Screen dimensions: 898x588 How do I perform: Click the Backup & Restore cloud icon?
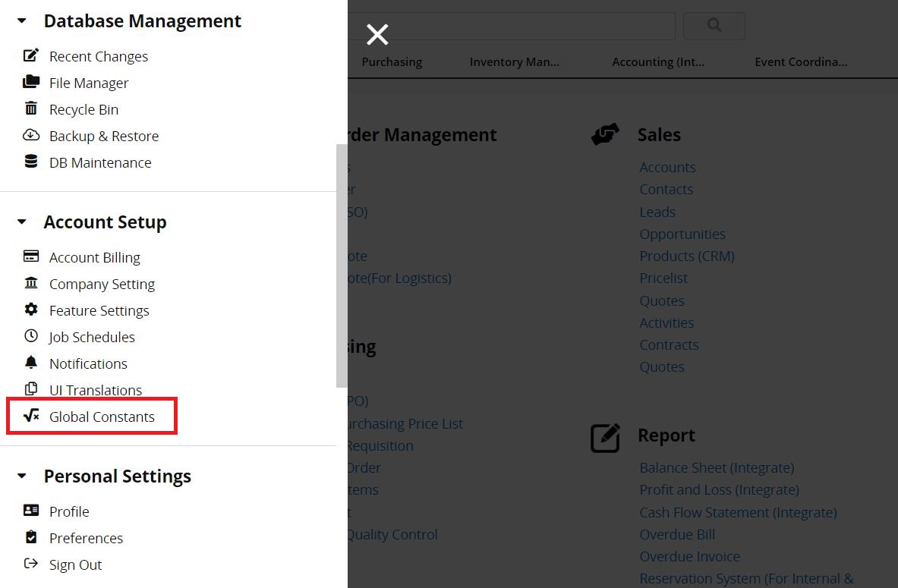coord(31,135)
